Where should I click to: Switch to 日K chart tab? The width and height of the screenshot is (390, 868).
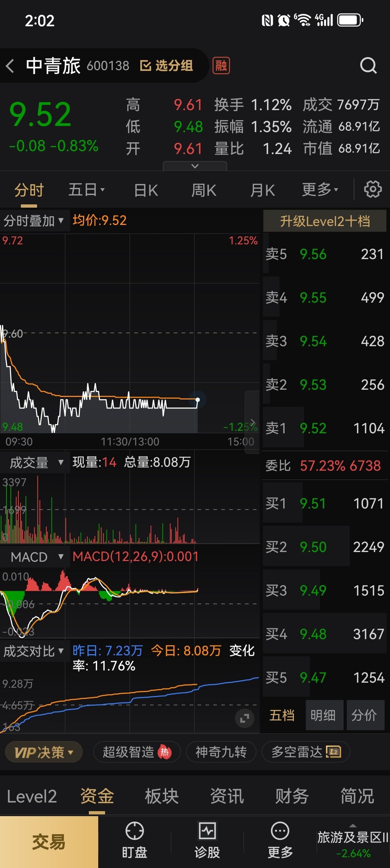pos(146,190)
